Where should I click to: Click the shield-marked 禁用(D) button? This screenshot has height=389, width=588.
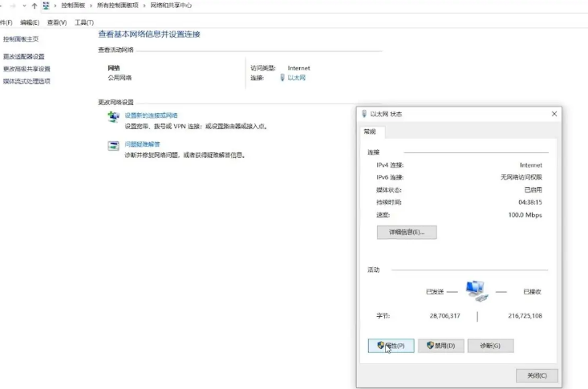click(440, 346)
